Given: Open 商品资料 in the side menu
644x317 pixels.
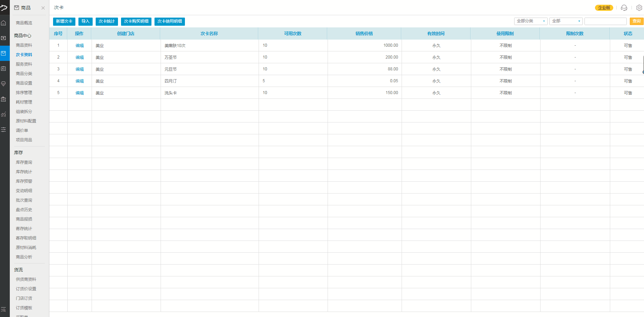Looking at the screenshot, I should tap(24, 45).
